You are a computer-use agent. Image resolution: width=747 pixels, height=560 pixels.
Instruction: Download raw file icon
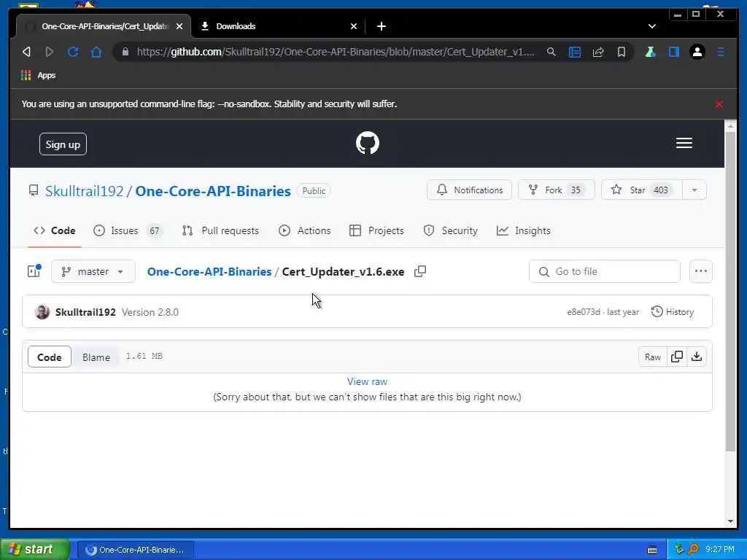697,357
